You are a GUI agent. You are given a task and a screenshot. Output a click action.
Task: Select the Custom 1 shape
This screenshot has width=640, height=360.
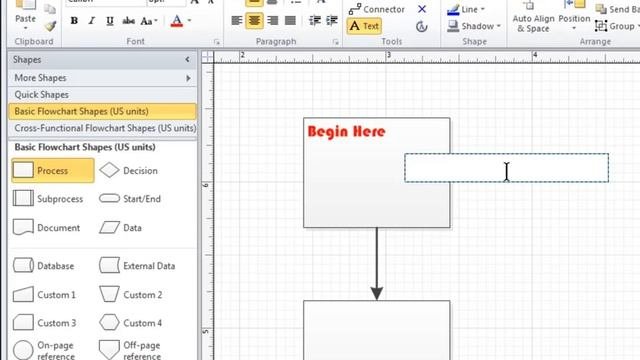point(44,294)
